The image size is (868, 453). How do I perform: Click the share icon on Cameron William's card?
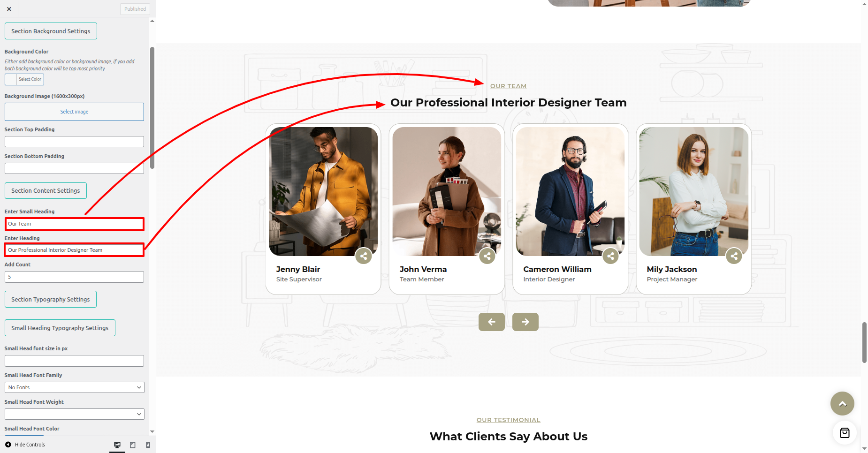coord(610,256)
